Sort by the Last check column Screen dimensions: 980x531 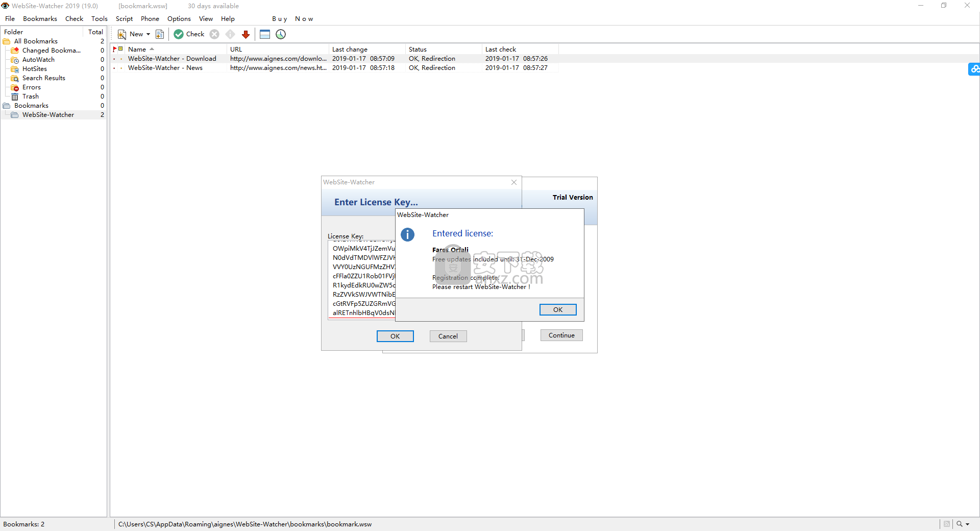pyautogui.click(x=521, y=50)
